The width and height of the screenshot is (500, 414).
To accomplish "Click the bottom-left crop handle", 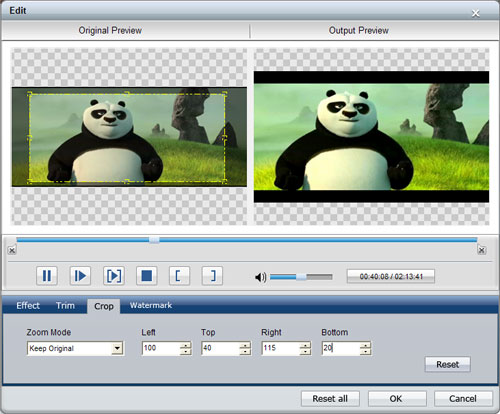I will 29,182.
